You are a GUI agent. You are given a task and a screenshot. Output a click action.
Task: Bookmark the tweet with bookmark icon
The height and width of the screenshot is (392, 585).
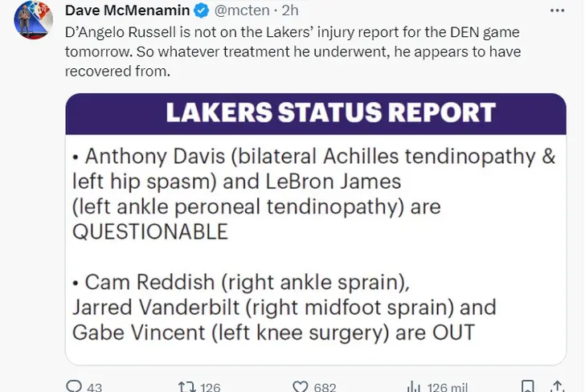coord(527,386)
